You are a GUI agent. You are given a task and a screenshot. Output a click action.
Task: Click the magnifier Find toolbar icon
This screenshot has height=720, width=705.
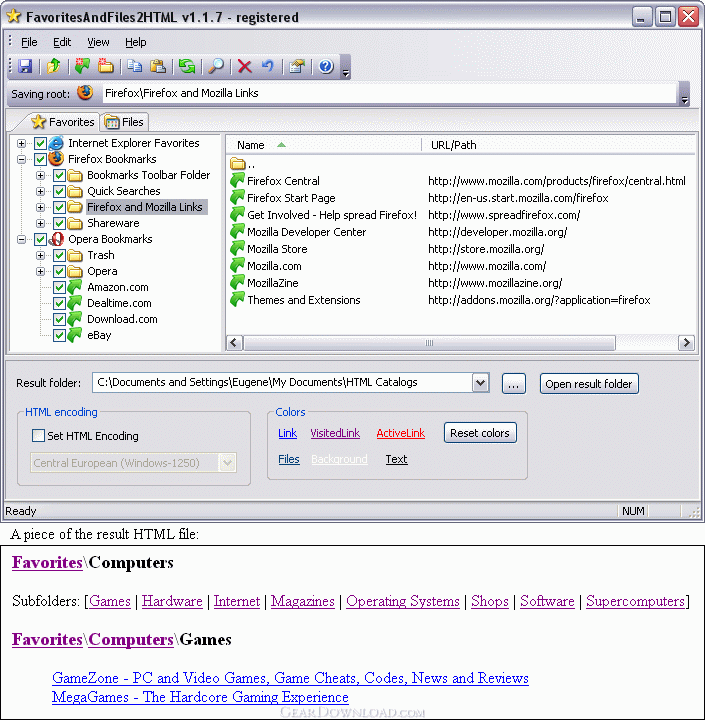pos(216,66)
